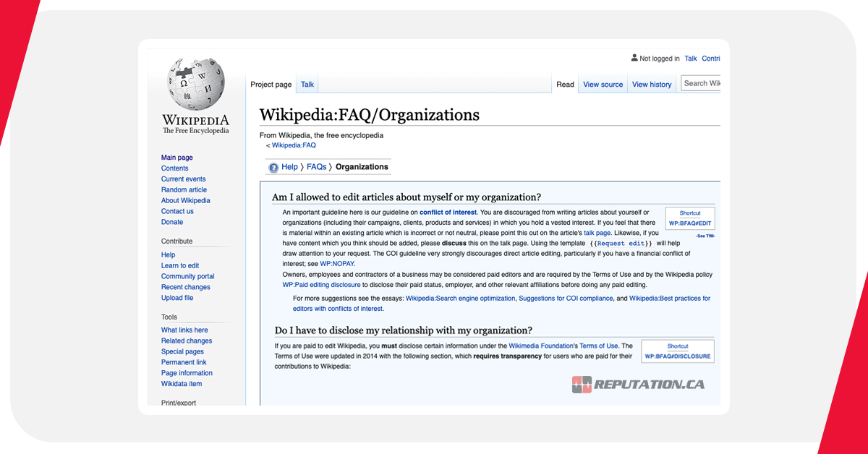This screenshot has height=454, width=868.
Task: Click the Donate link
Action: pyautogui.click(x=172, y=223)
